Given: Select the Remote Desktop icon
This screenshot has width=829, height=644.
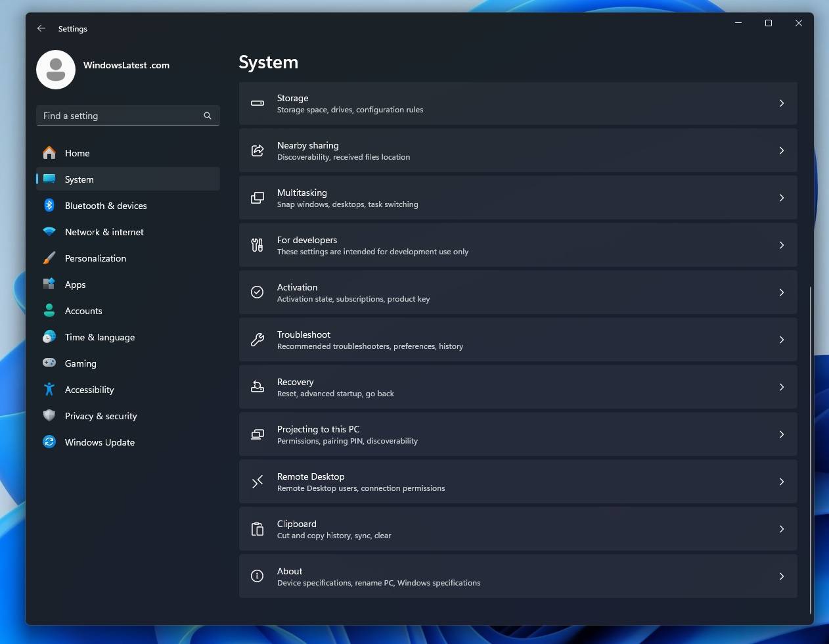Looking at the screenshot, I should (257, 482).
